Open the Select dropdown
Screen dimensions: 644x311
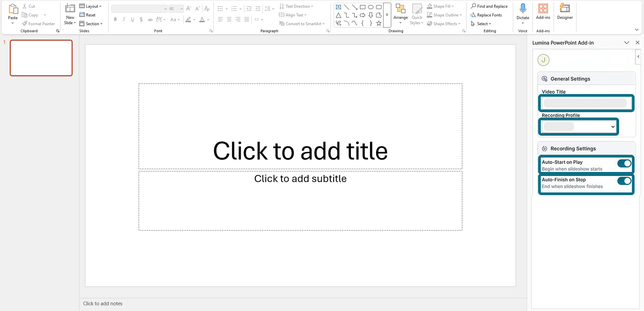(x=481, y=24)
